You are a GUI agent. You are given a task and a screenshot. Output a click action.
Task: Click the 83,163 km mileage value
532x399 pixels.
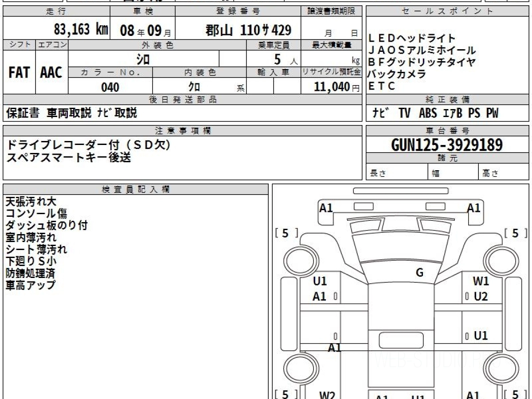coord(81,30)
